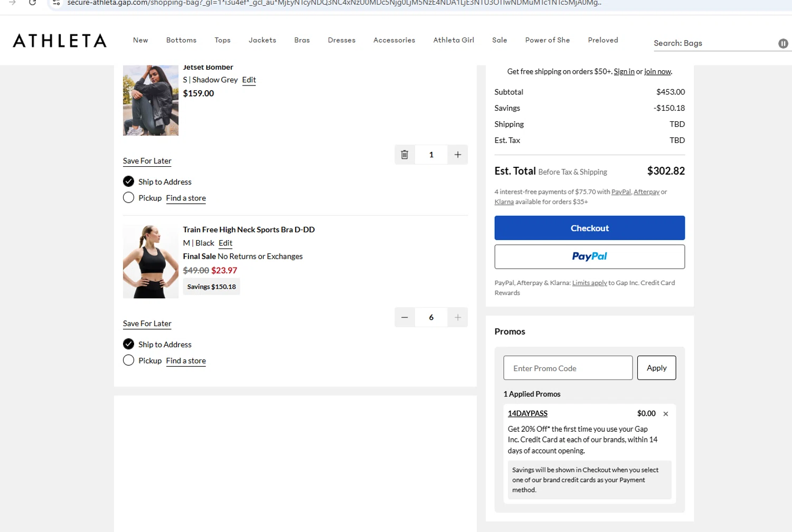
Task: Click the Savings $150.18 badge
Action: (211, 287)
